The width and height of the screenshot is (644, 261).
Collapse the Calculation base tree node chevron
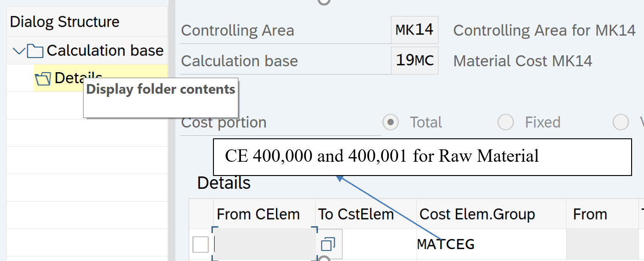(19, 51)
